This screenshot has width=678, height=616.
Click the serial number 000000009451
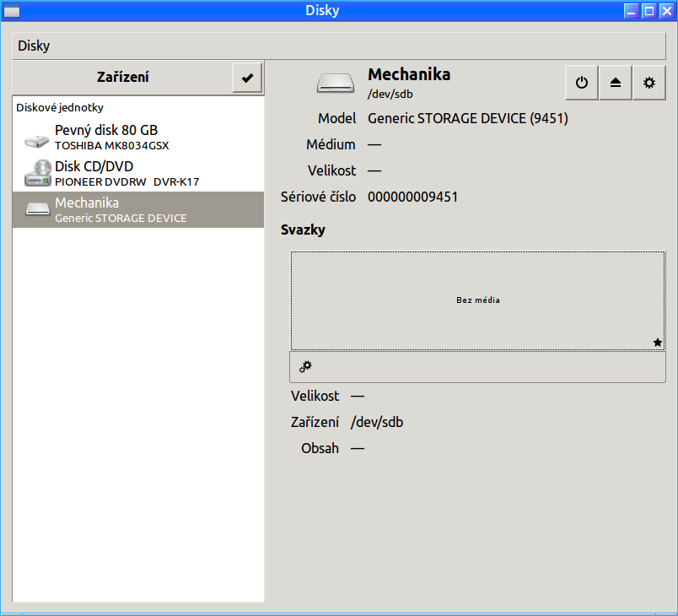[412, 197]
